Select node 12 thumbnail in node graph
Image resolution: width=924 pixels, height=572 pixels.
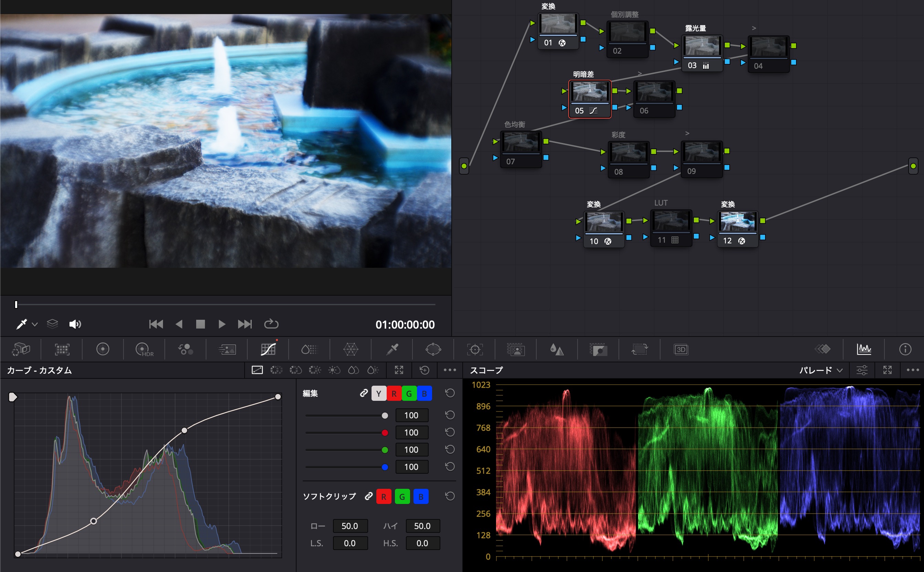point(738,222)
